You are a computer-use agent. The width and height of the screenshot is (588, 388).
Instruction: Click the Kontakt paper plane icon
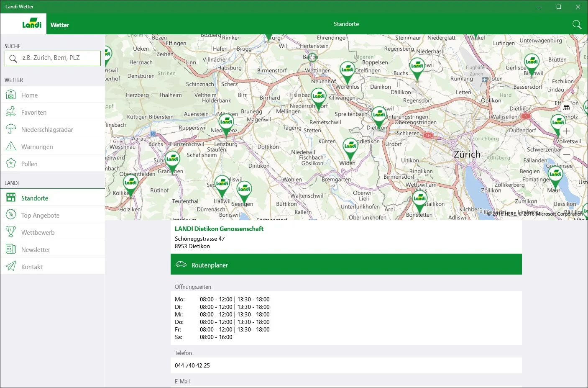point(11,267)
